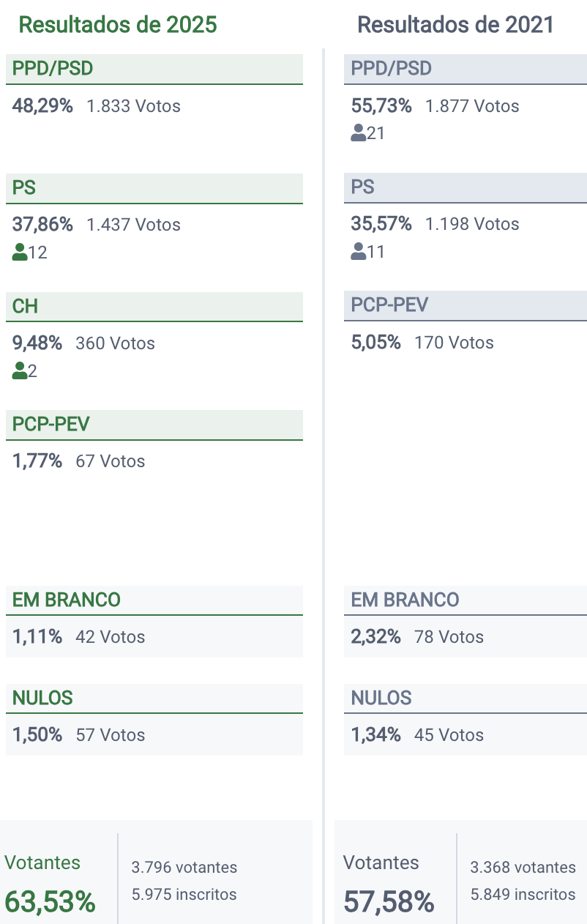Image resolution: width=587 pixels, height=924 pixels.
Task: Click the PPD/PSD header in 2025 results
Action: 53,69
